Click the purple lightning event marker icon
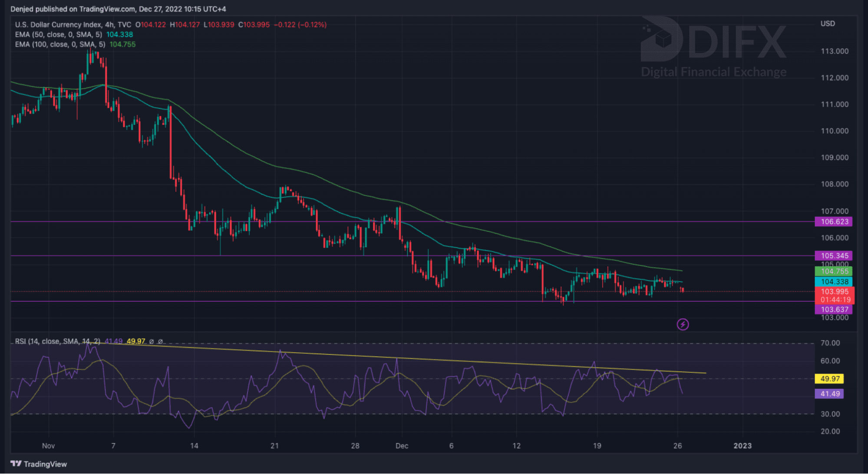 click(x=683, y=324)
